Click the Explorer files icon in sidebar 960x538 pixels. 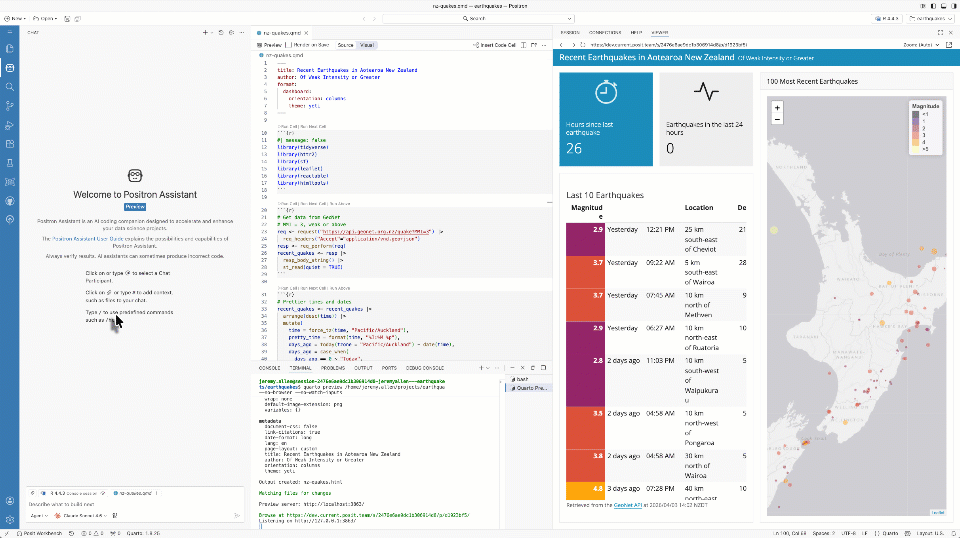[10, 49]
